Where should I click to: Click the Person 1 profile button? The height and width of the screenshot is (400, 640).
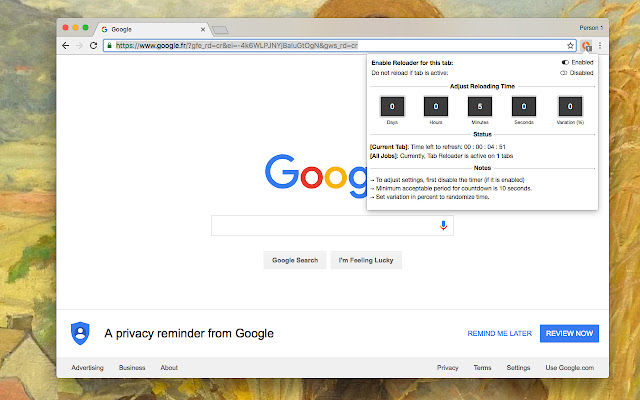[591, 28]
